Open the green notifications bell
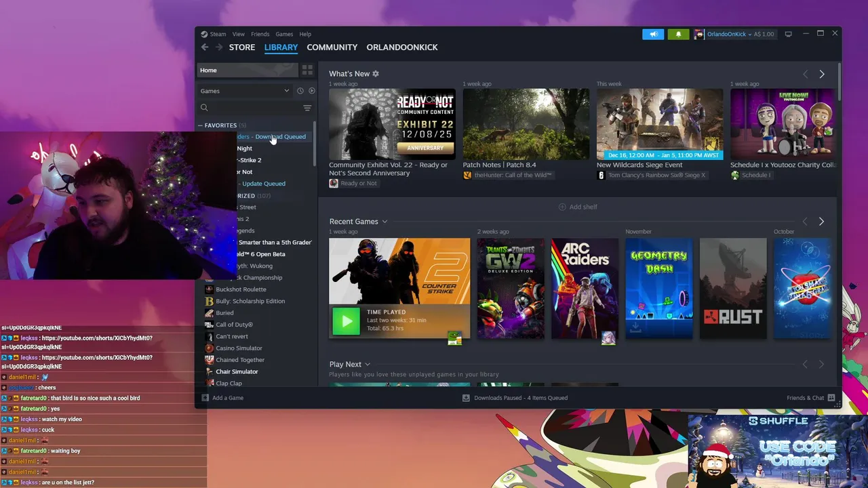 click(678, 34)
